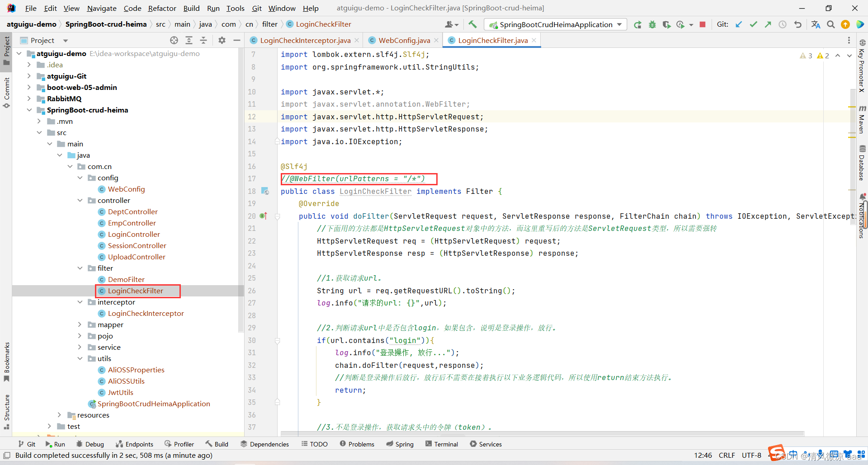The width and height of the screenshot is (868, 465).
Task: Open the Terminal tool window tab
Action: click(441, 444)
